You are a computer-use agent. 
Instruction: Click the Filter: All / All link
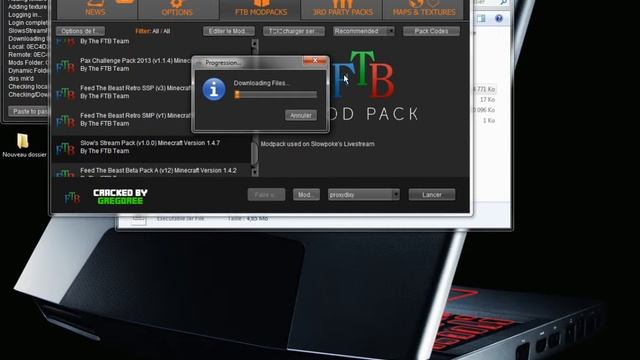(x=153, y=31)
